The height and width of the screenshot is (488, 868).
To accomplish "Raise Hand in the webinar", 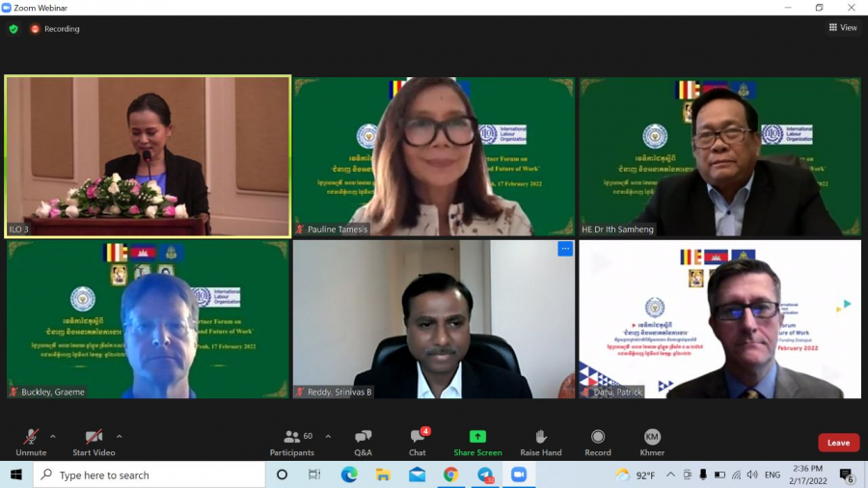I will [541, 442].
